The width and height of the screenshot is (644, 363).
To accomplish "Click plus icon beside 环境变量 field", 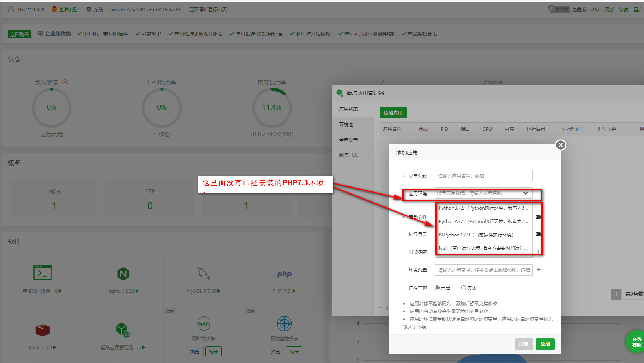I will point(539,270).
